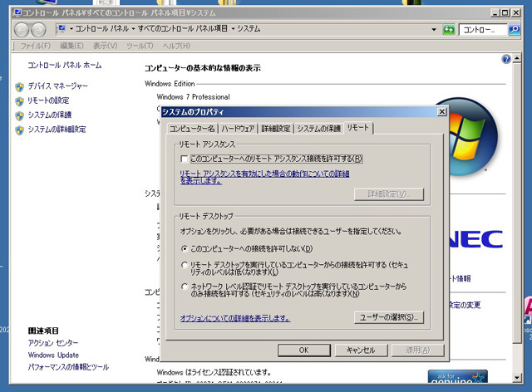Open the address bar history dropdown arrow
Screen dimensions: 532x392
tap(434, 30)
